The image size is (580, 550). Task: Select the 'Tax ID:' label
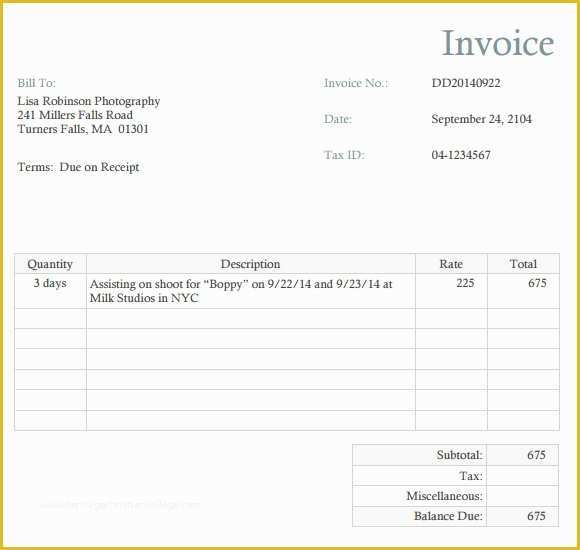pos(344,155)
